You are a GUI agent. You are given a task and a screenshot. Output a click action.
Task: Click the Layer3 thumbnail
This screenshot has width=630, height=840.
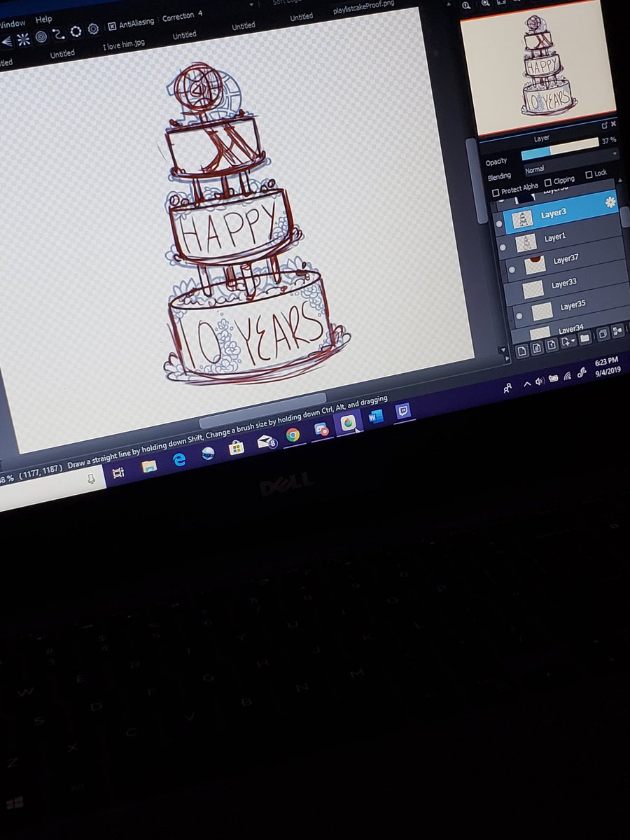[523, 220]
